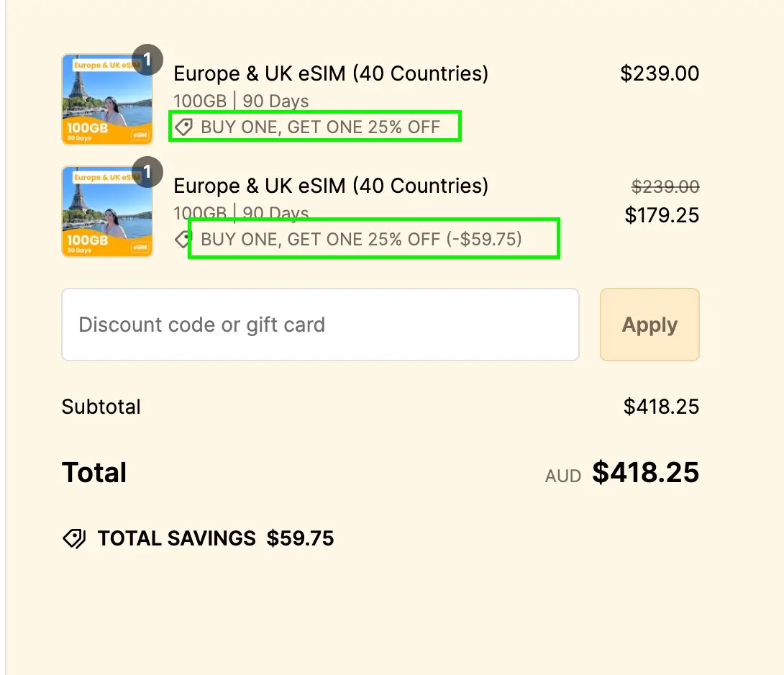Click the discount tag icon under the second item
Image resolution: width=784 pixels, height=675 pixels.
point(183,239)
